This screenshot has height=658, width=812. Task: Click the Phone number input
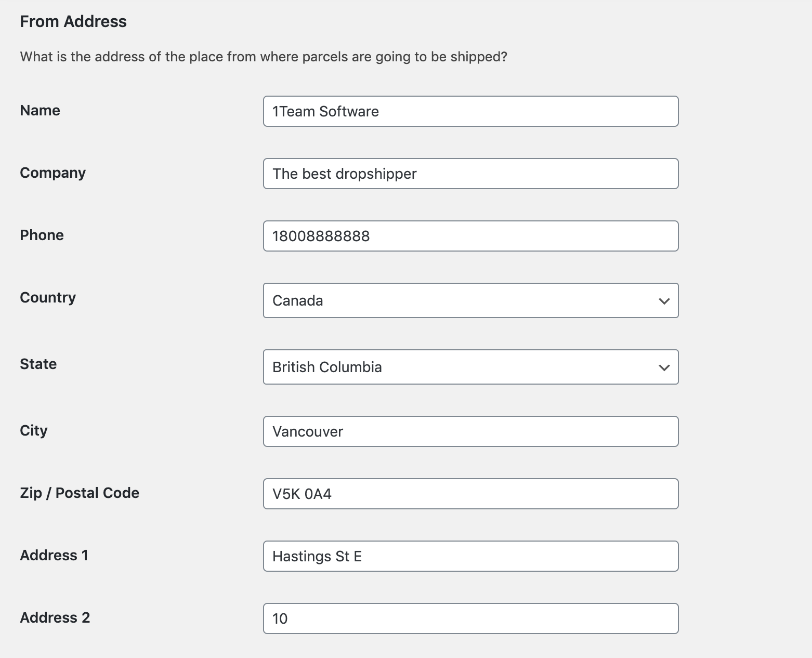(x=470, y=236)
